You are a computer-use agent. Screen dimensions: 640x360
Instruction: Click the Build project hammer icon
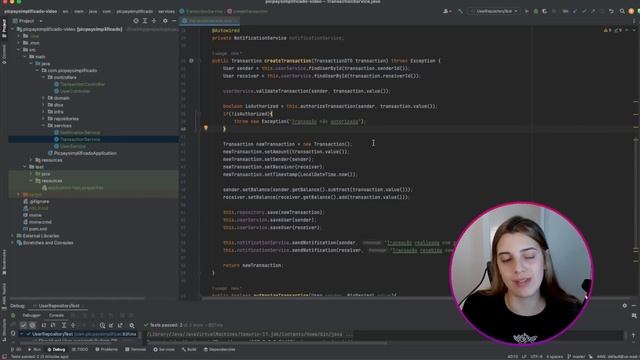460,11
